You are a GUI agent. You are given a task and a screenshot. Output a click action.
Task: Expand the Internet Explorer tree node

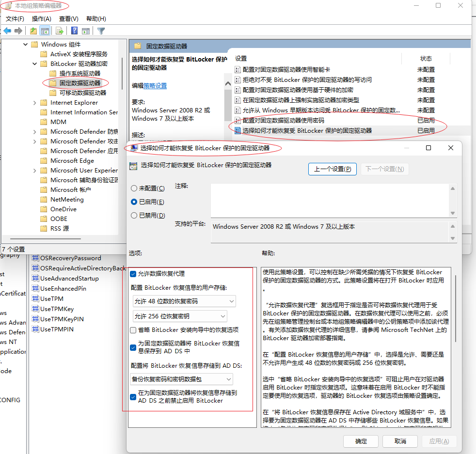(34, 103)
